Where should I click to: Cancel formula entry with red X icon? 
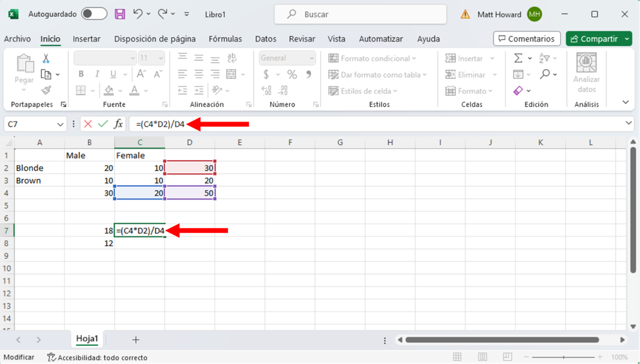(x=88, y=124)
